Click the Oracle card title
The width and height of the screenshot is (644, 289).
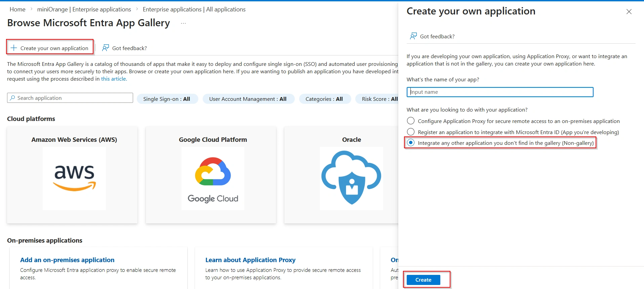pos(352,139)
